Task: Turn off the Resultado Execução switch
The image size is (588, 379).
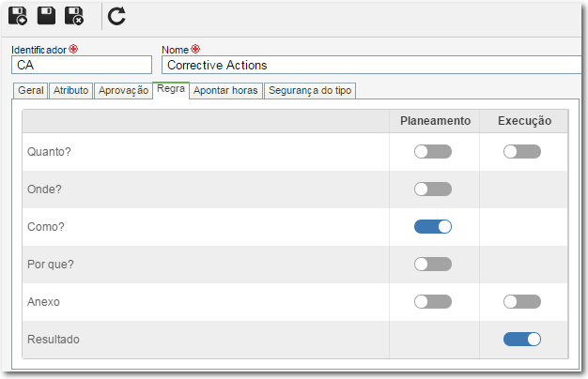Action: [522, 340]
